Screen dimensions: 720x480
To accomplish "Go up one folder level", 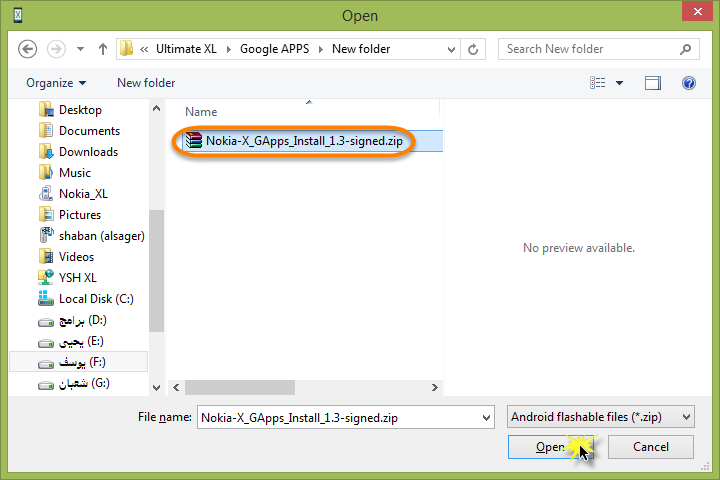I will (x=103, y=49).
